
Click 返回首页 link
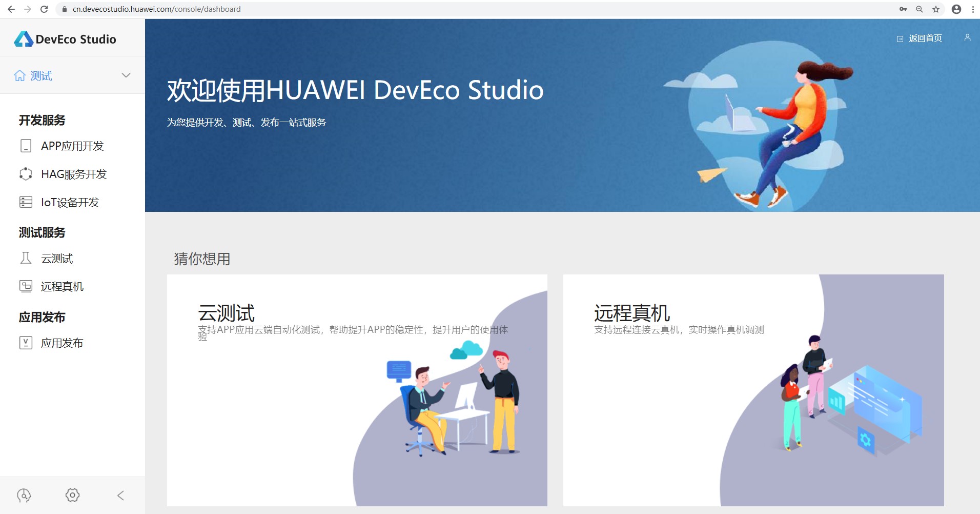click(925, 38)
